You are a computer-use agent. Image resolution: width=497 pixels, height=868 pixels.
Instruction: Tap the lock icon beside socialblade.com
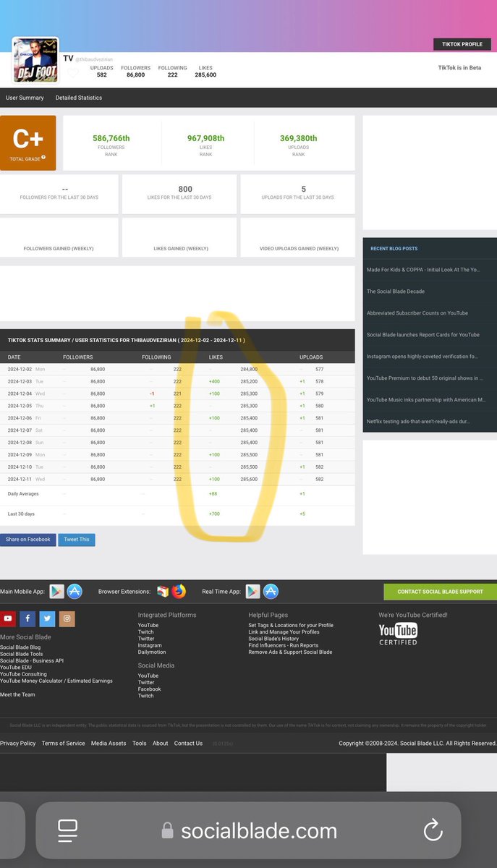[x=167, y=830]
